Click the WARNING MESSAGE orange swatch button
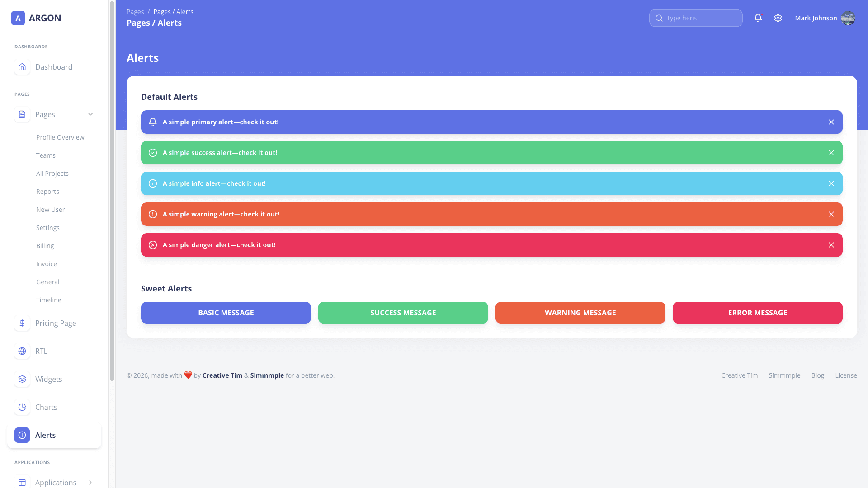The image size is (868, 488). tap(580, 312)
